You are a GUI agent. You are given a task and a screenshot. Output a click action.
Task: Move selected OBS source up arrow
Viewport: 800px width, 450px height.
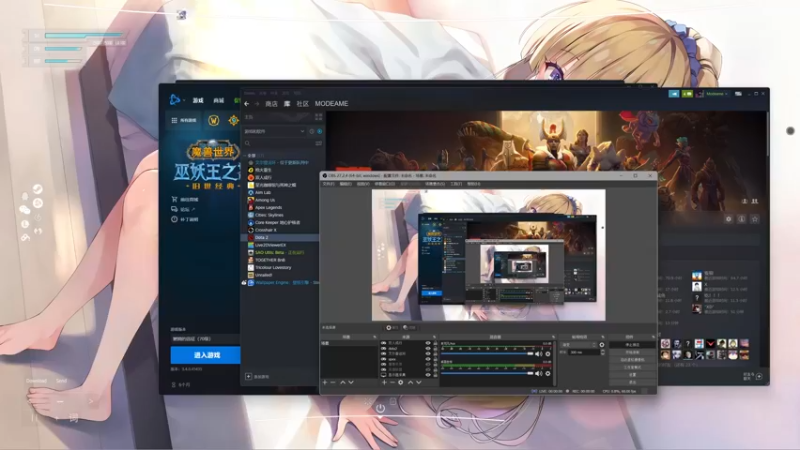click(x=411, y=383)
